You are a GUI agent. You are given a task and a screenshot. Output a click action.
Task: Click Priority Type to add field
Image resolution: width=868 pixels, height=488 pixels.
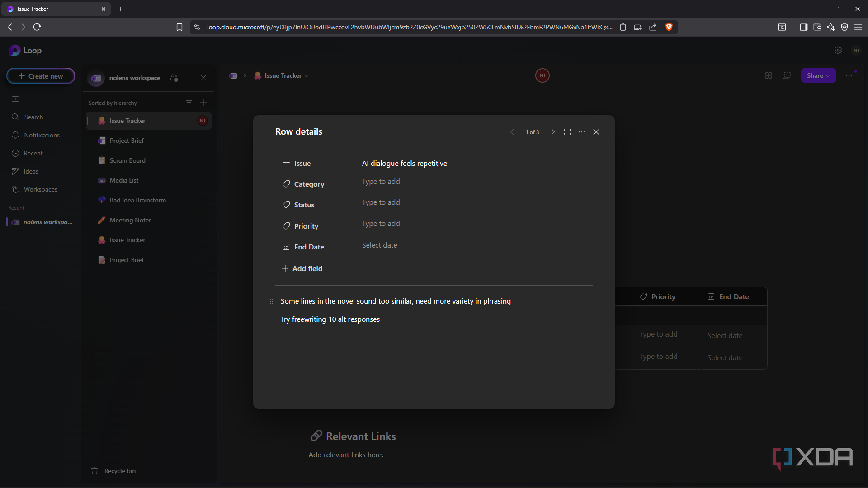point(381,224)
